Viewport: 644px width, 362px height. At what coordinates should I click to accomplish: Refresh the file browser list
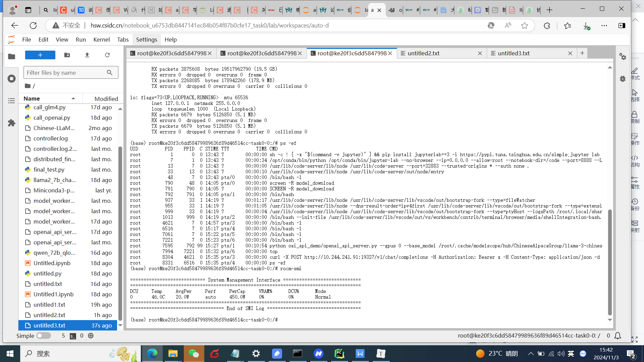click(107, 55)
